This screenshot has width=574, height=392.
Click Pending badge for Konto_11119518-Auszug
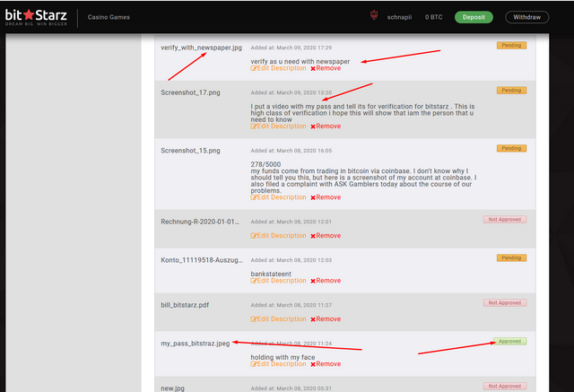[511, 257]
